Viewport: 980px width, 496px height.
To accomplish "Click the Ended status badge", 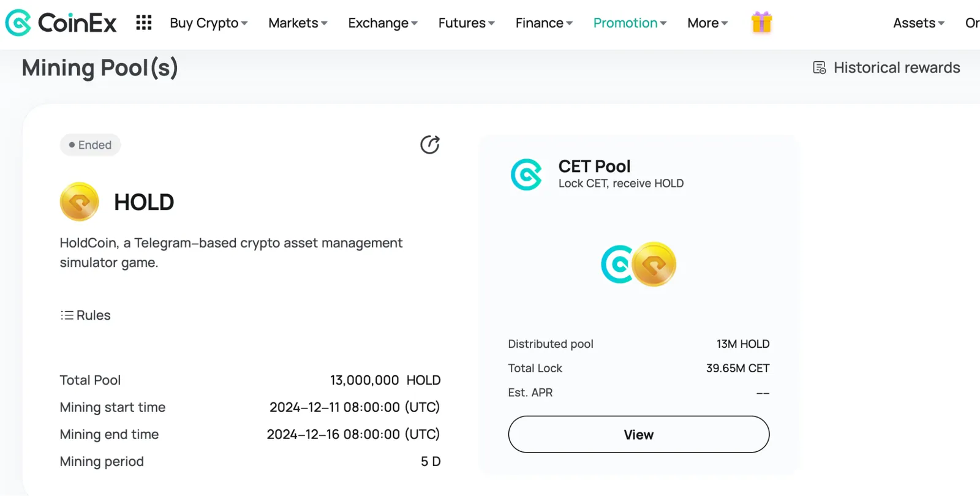I will (90, 145).
